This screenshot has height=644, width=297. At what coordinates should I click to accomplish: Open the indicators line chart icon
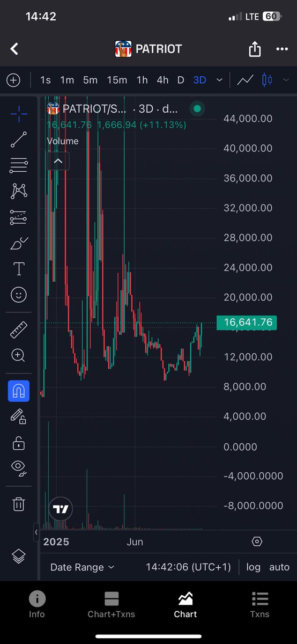point(246,80)
